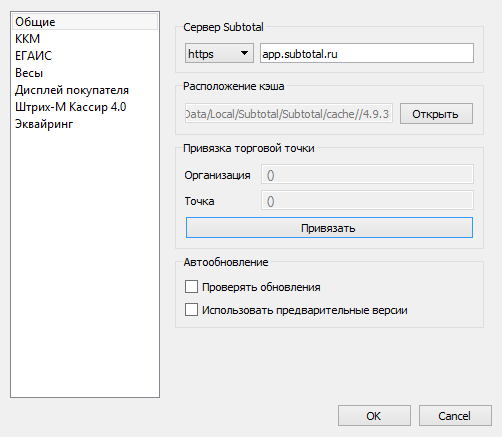Click the Организация field
Screen dimensions: 502x437
(367, 174)
